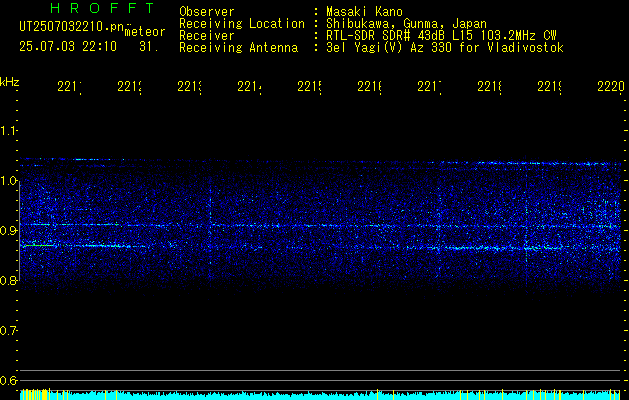Click Shibukawa, Gunma, Japan text

point(406,24)
